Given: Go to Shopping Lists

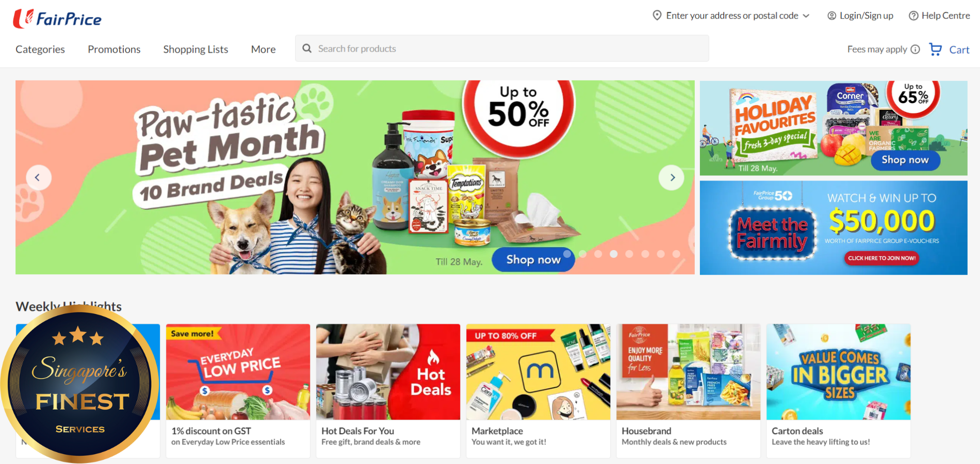Looking at the screenshot, I should click(195, 49).
